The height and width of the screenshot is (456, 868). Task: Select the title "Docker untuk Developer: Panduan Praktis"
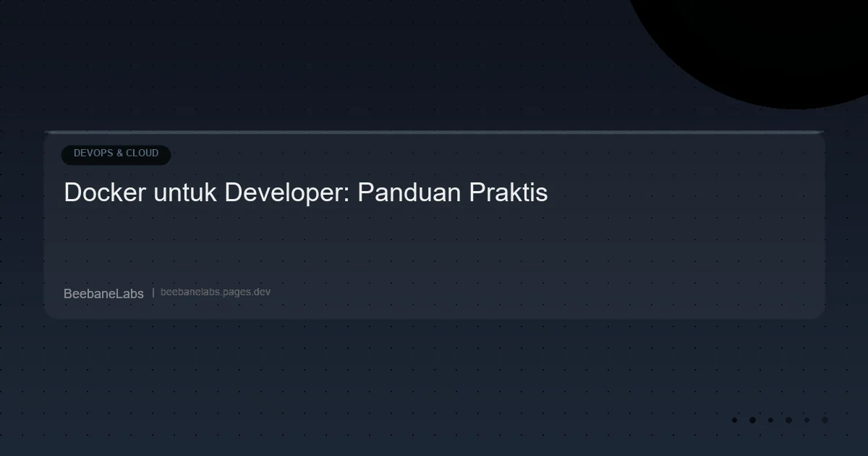pyautogui.click(x=306, y=193)
